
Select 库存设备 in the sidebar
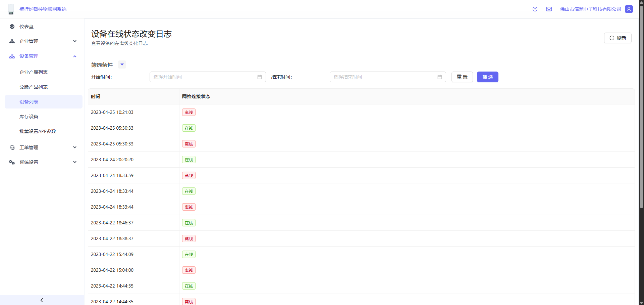tap(29, 117)
